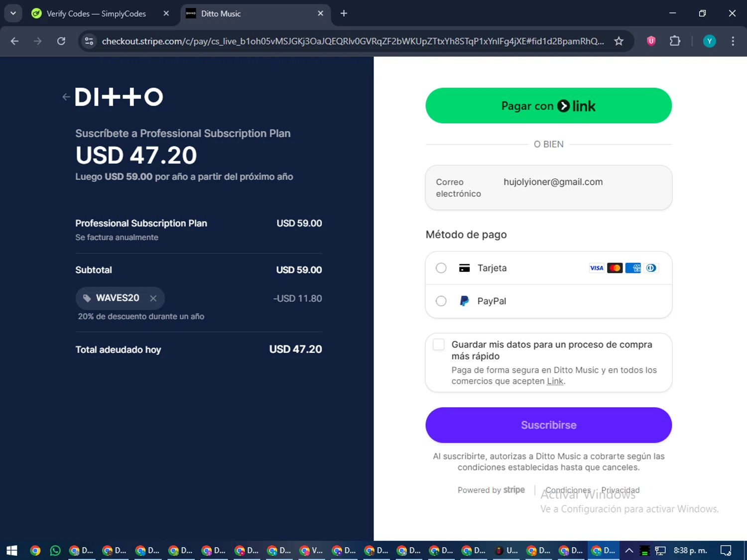Click the WAVES20 tag icon
Viewport: 747px width, 560px height.
[x=87, y=298]
